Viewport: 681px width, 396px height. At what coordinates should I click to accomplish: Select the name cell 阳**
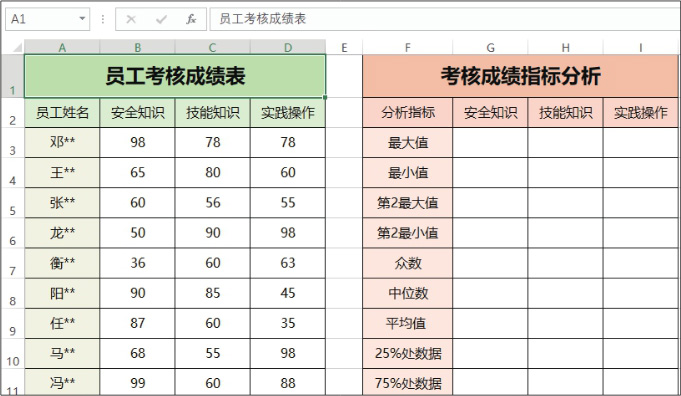click(x=62, y=294)
